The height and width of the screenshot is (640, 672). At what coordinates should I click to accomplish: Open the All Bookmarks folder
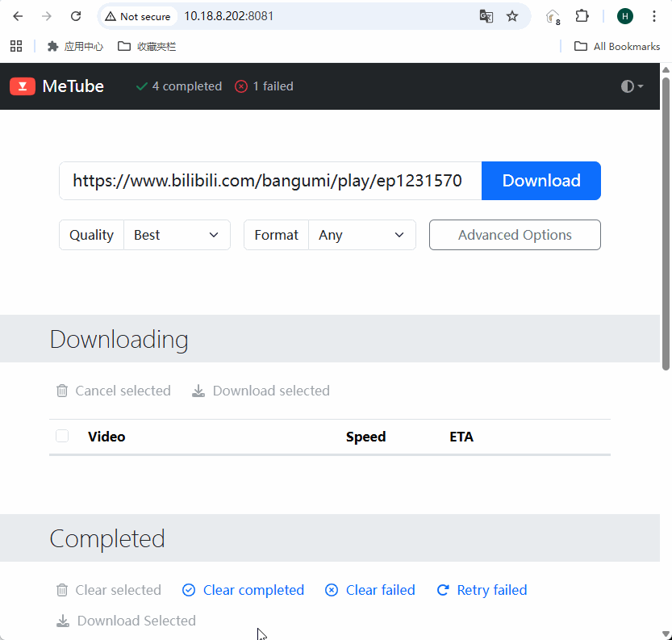616,46
